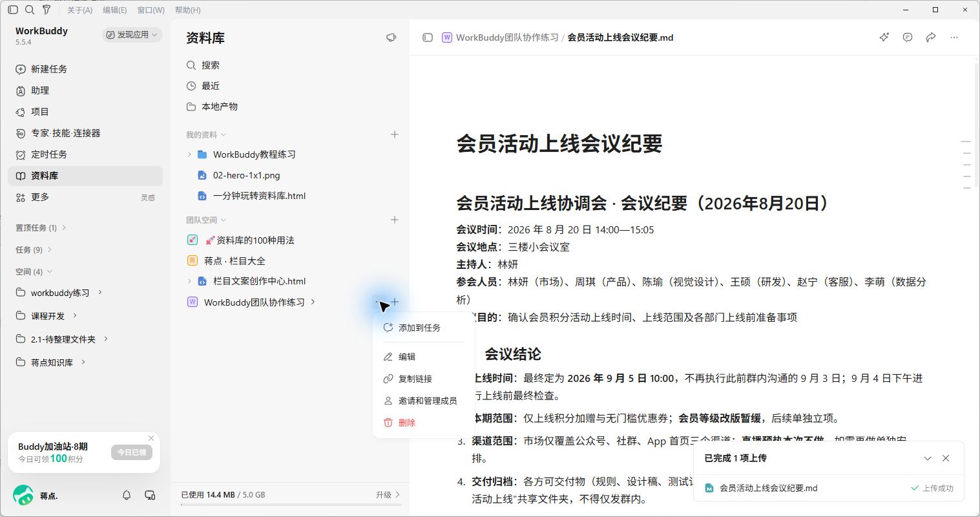
Task: Open the search magnifier in title bar
Action: click(x=30, y=10)
